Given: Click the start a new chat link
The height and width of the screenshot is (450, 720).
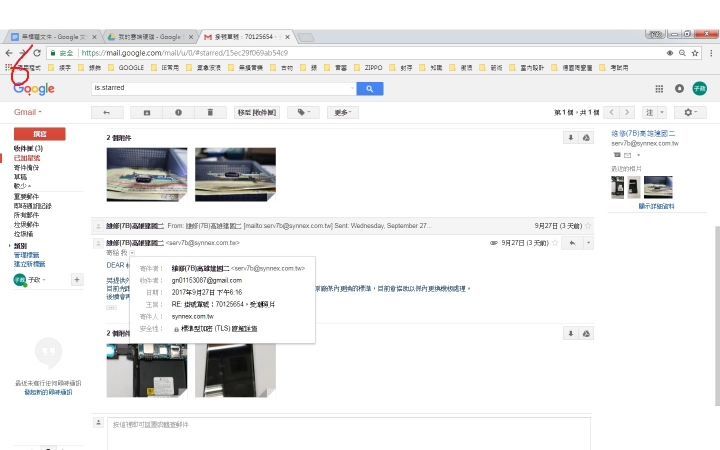Looking at the screenshot, I should coord(48,392).
